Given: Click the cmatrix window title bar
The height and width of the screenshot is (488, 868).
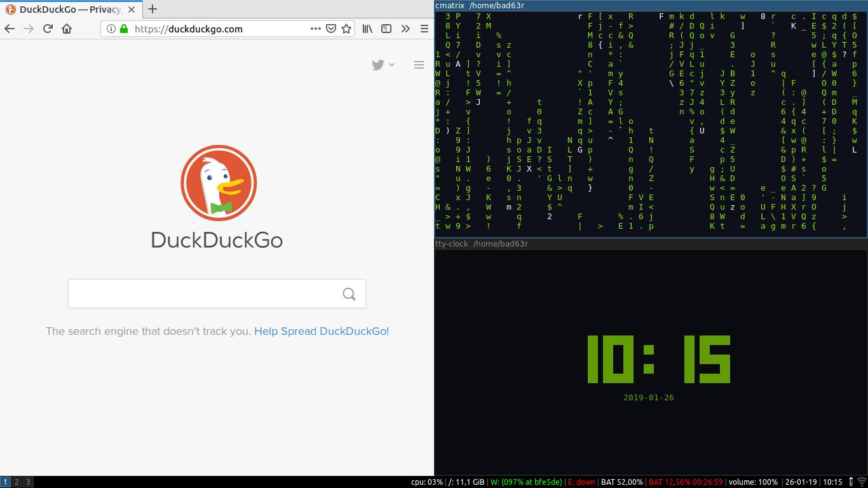Looking at the screenshot, I should click(651, 5).
